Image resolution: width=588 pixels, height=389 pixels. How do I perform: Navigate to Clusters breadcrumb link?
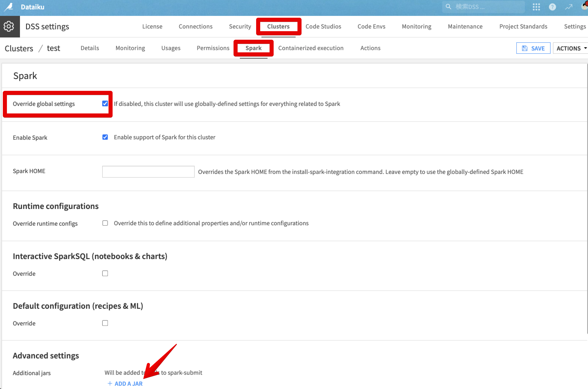pyautogui.click(x=19, y=48)
